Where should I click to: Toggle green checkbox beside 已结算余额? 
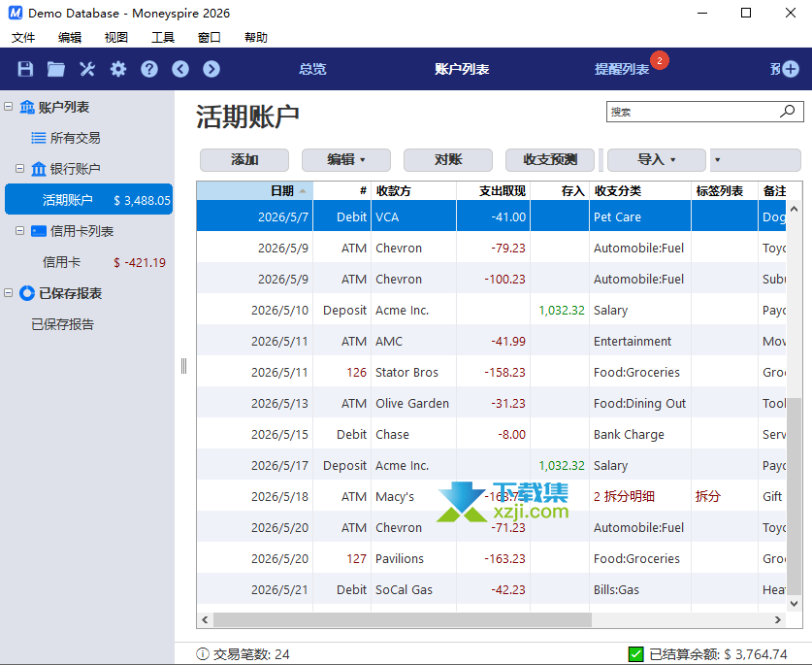[x=636, y=654]
